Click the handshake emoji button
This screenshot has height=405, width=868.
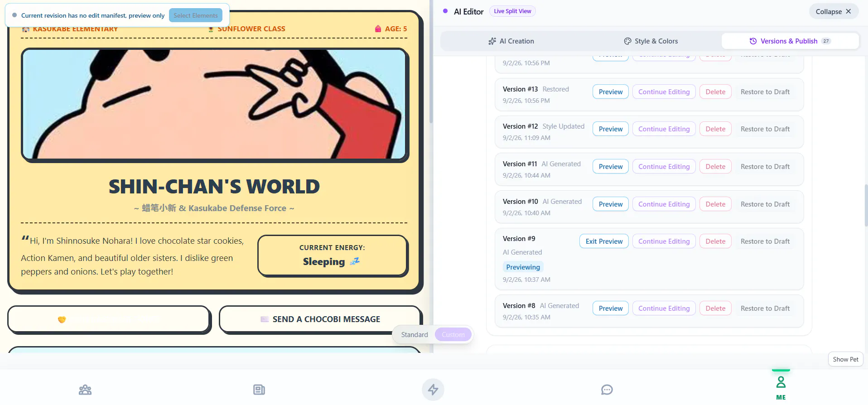click(109, 319)
